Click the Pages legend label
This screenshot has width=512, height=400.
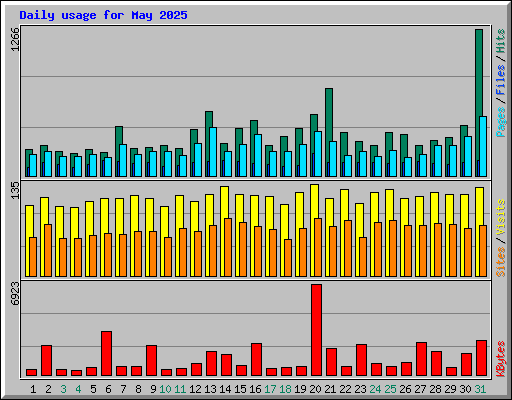click(x=501, y=122)
